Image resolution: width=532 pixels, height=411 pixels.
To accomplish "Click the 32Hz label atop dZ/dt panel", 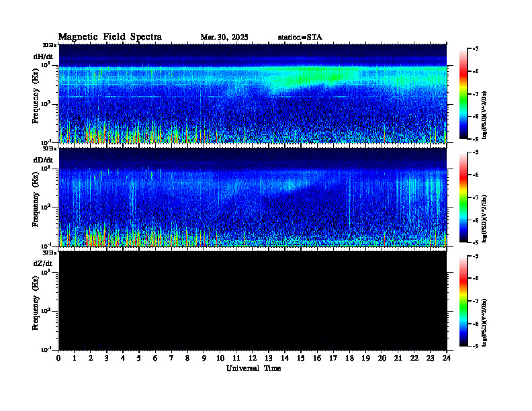I will point(50,253).
